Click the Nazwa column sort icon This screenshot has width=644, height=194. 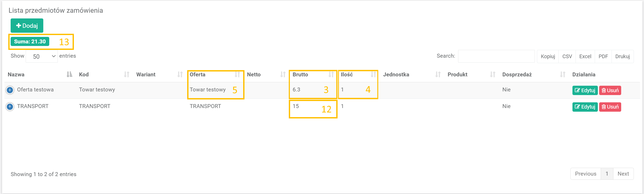69,75
